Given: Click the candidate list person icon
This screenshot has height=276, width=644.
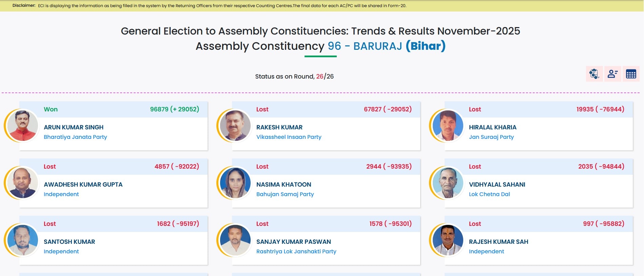Looking at the screenshot, I should point(612,74).
